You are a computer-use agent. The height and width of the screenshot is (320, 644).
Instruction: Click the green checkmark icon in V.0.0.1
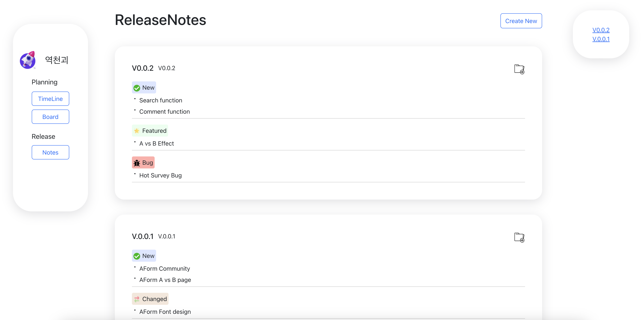[137, 256]
